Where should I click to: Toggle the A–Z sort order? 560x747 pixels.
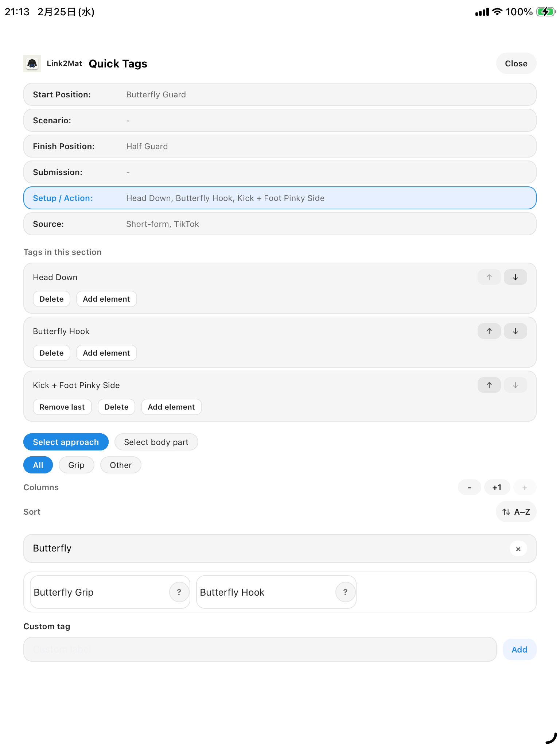[x=516, y=512]
